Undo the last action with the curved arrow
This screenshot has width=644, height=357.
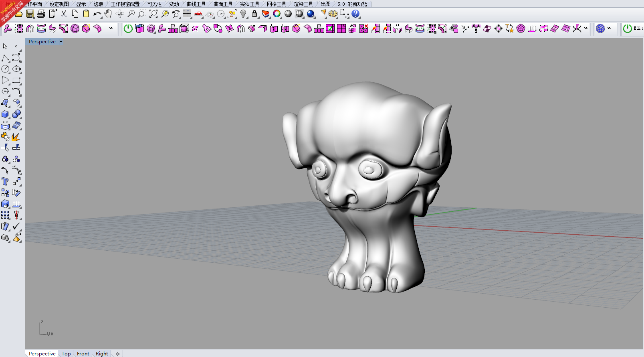tap(97, 14)
